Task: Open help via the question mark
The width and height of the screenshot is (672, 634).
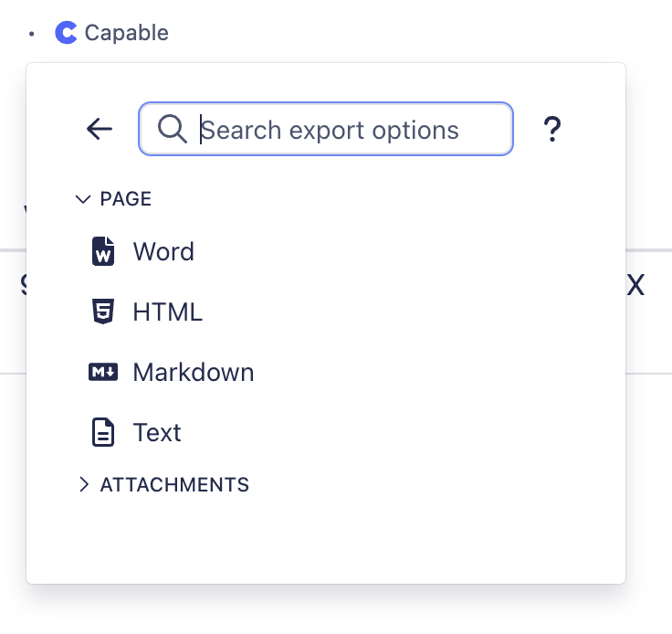Action: (x=551, y=130)
